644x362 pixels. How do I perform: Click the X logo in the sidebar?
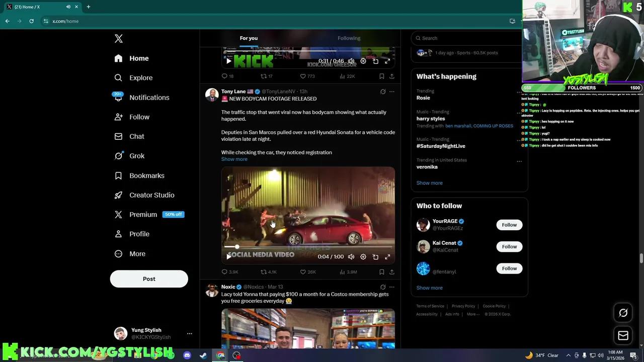(119, 39)
